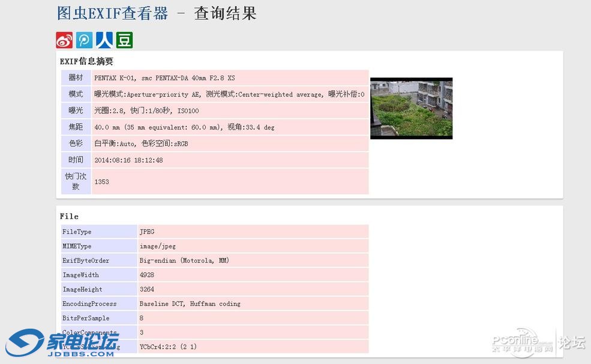
Task: Click the shutter count value 1353
Action: click(x=101, y=182)
